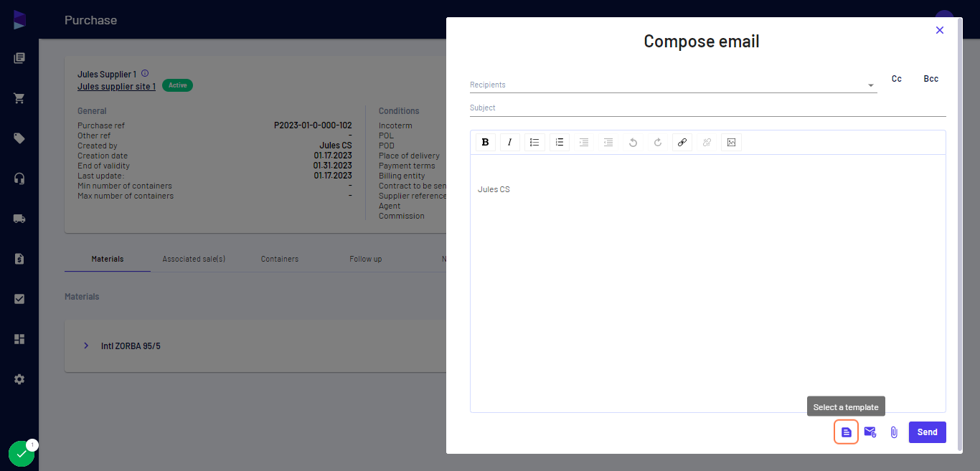Click End of validity date 01.31.2023

coord(333,166)
